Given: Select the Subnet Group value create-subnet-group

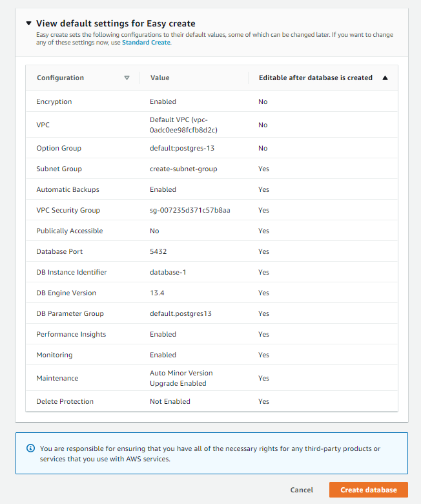Looking at the screenshot, I should 183,169.
